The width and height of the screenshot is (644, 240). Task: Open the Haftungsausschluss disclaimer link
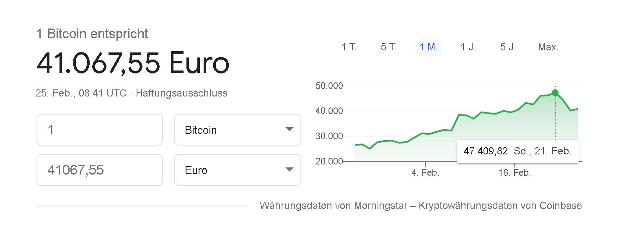(181, 93)
